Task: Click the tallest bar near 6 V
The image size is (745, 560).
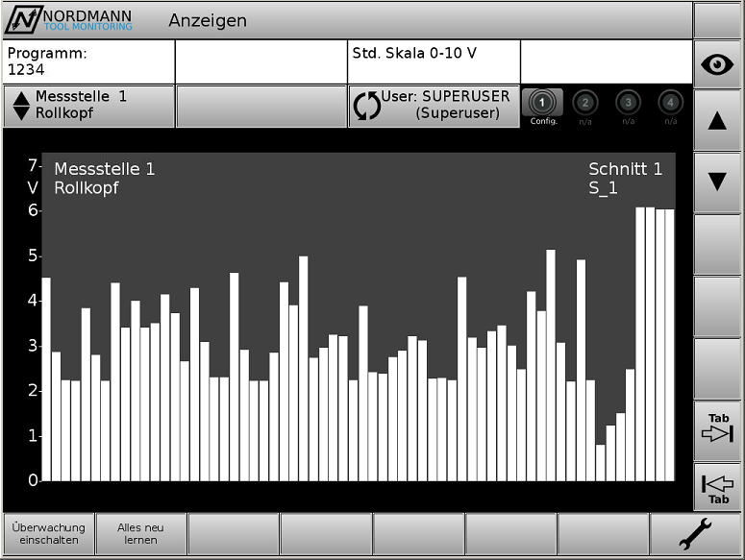Action: point(640,343)
